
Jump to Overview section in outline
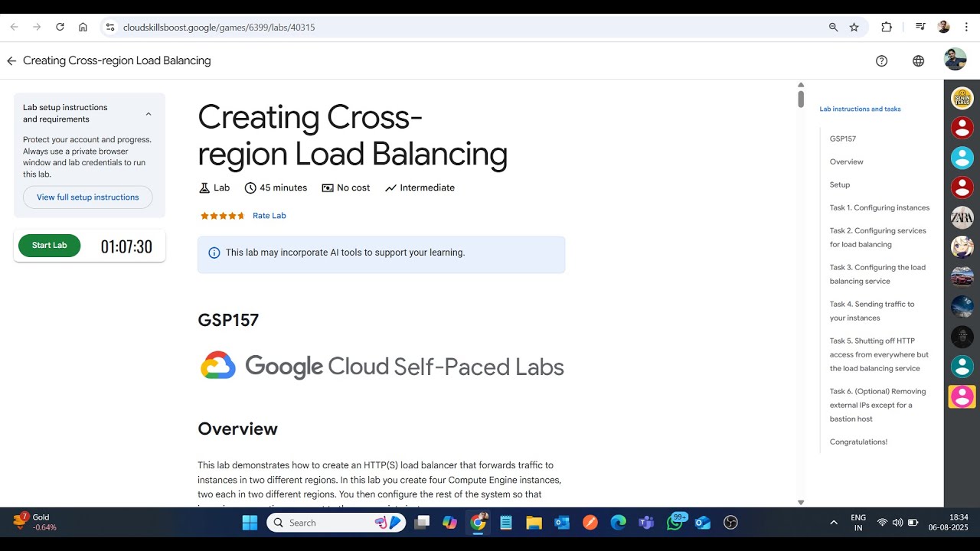tap(846, 162)
